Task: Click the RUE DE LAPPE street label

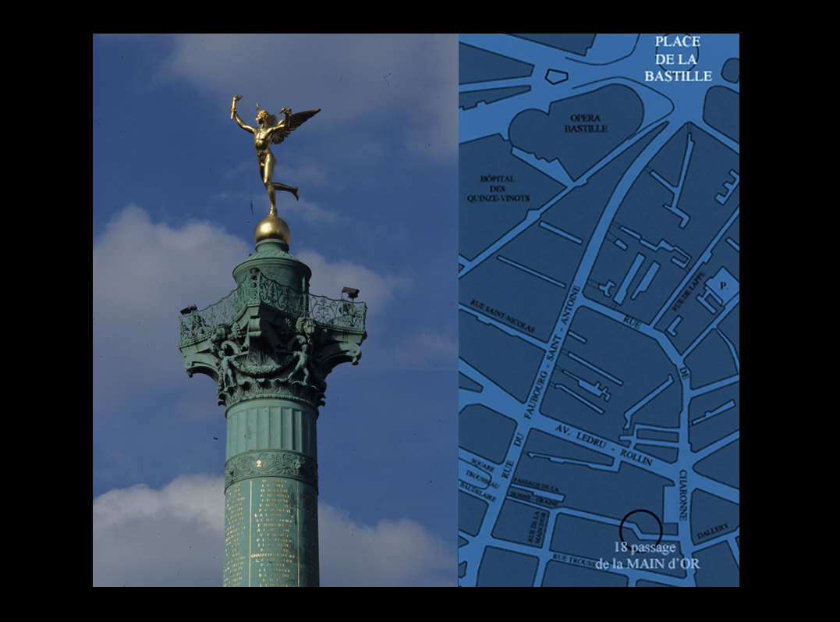Action: point(687,292)
